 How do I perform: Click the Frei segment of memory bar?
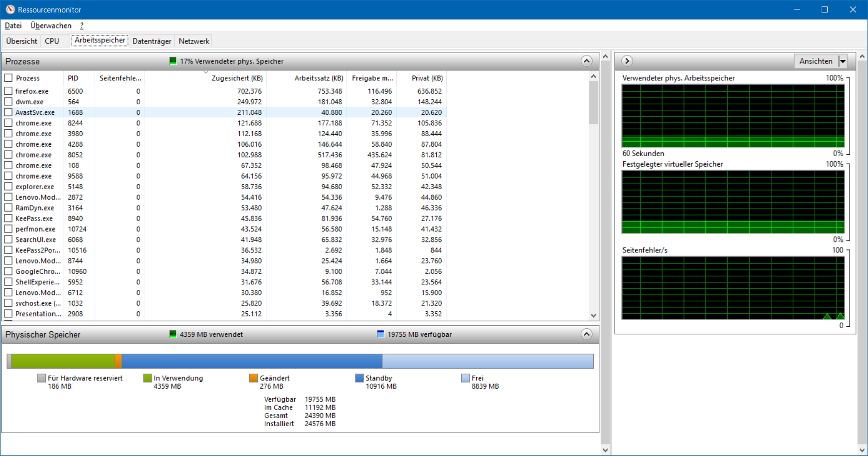pyautogui.click(x=488, y=361)
